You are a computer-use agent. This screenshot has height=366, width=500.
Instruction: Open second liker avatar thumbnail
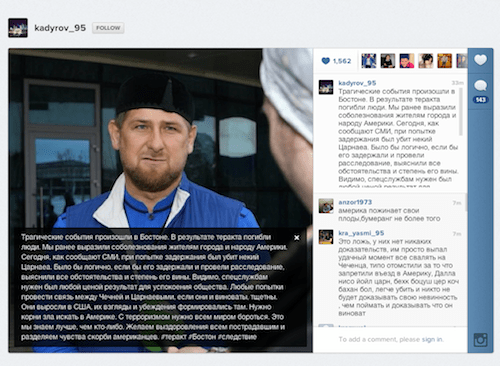pos(388,61)
